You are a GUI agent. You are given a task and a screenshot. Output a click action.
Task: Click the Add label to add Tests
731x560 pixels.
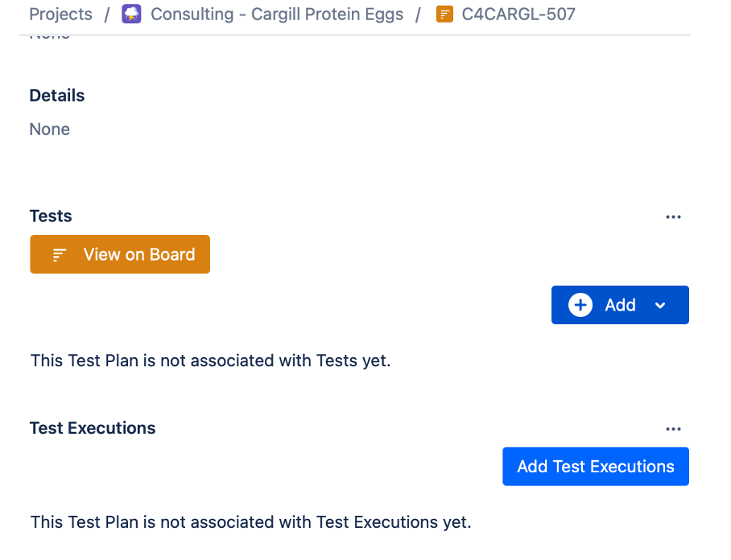point(620,305)
